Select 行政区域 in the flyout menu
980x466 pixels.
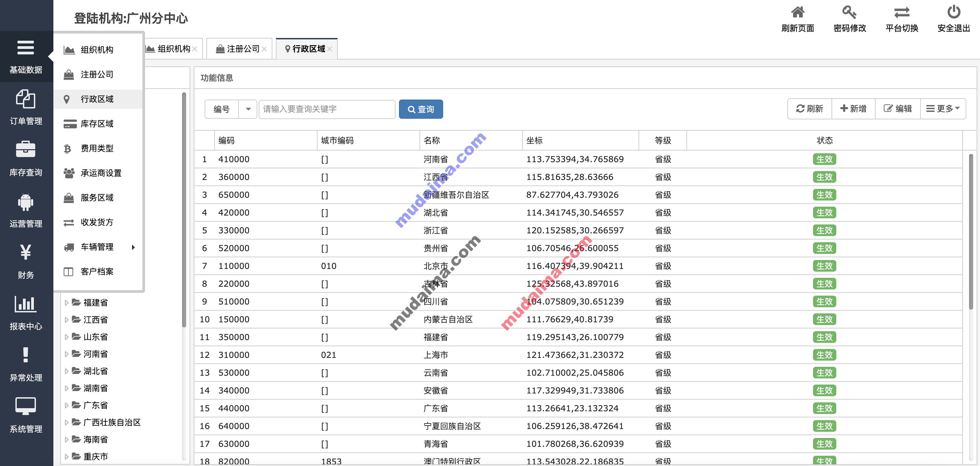pyautogui.click(x=98, y=99)
